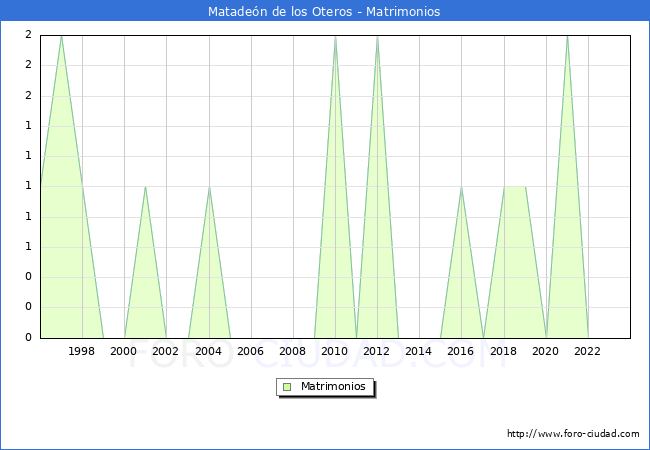This screenshot has width=650, height=450.
Task: Click the 2012 x-axis year label
Action: click(377, 351)
